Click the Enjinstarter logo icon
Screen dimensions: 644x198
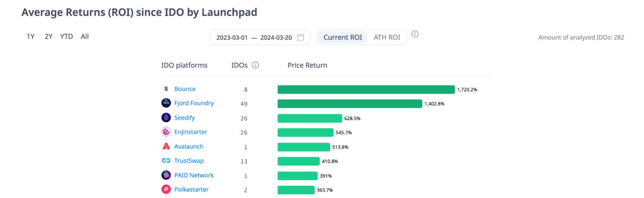tap(166, 132)
